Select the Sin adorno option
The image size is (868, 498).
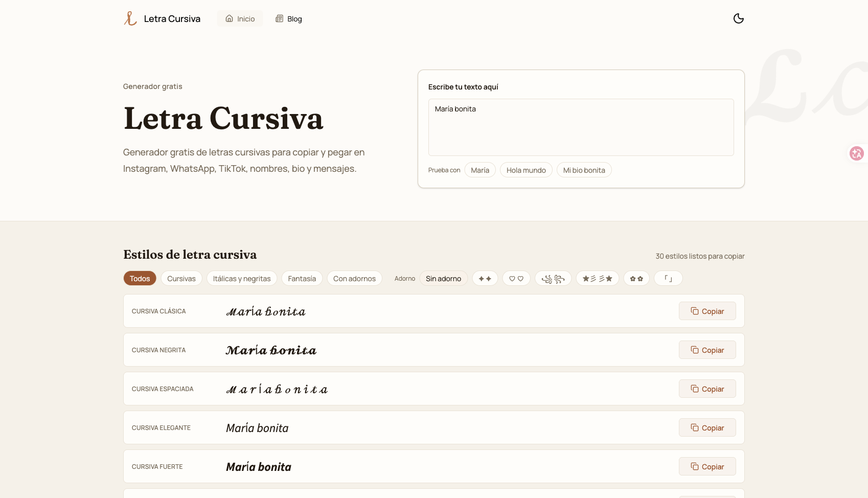[x=443, y=279]
